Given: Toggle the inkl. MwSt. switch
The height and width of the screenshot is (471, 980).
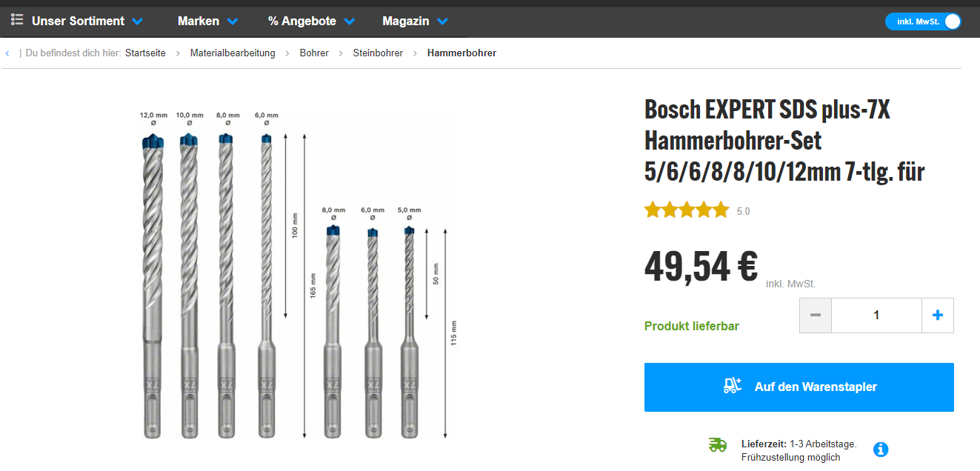Looking at the screenshot, I should 923,21.
